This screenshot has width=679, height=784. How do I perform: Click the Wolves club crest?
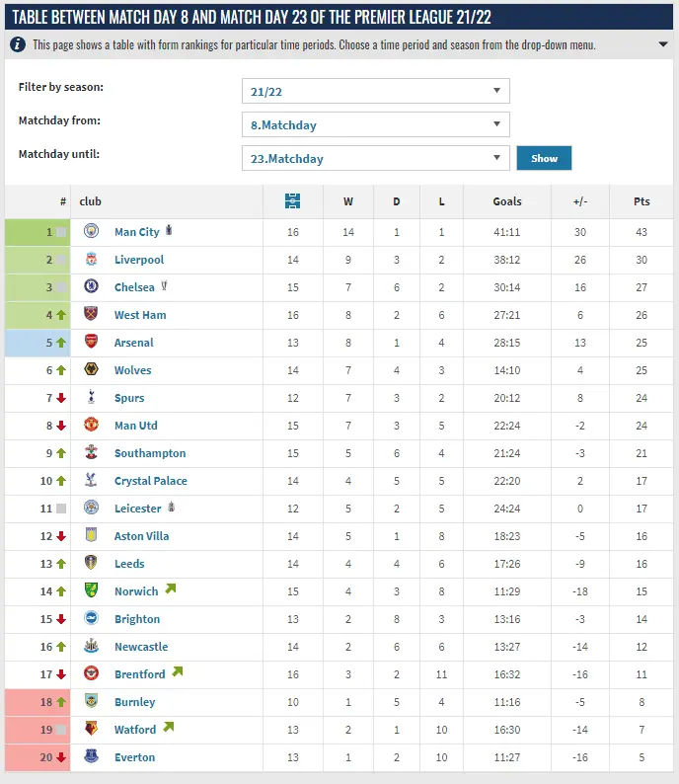click(91, 369)
